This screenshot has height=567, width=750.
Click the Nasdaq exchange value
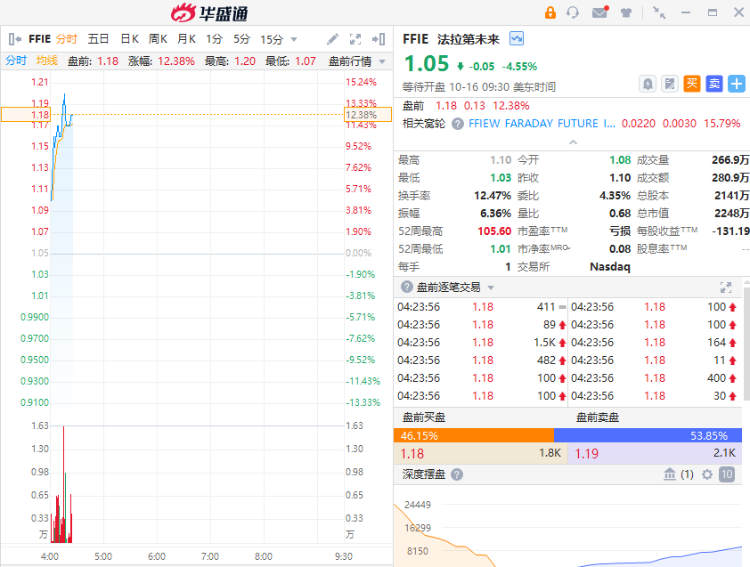610,267
